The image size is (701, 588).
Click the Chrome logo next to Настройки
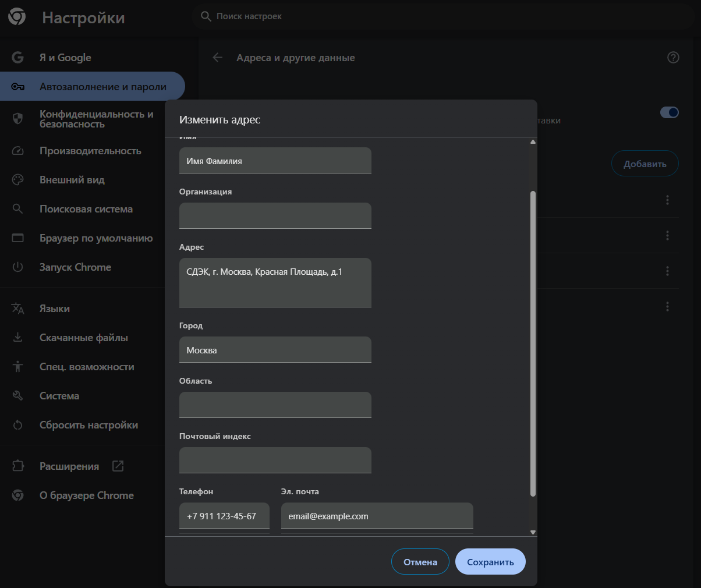[17, 17]
